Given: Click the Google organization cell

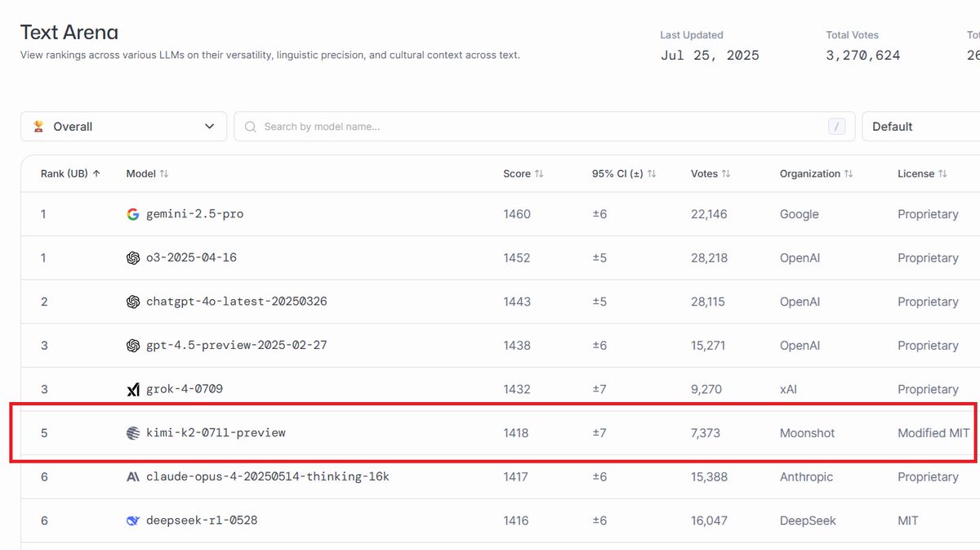Looking at the screenshot, I should [800, 214].
